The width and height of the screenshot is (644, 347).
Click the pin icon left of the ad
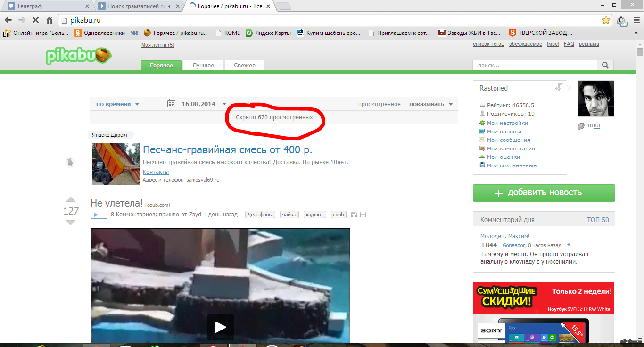click(x=70, y=163)
